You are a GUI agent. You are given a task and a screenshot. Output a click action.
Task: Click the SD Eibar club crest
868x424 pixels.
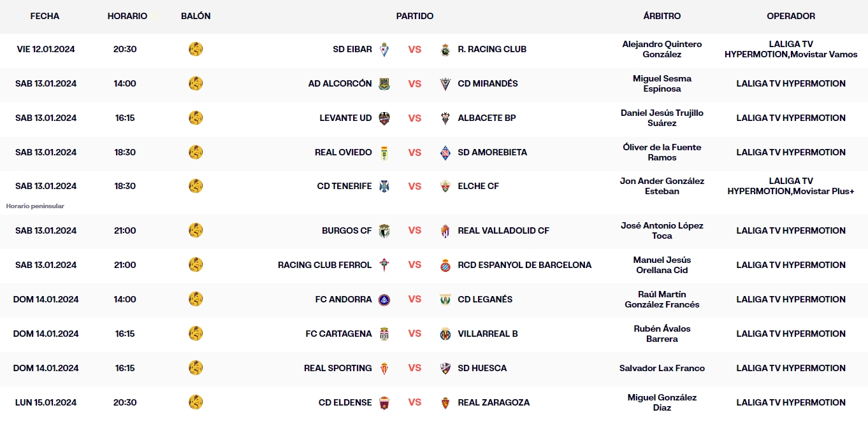[384, 50]
